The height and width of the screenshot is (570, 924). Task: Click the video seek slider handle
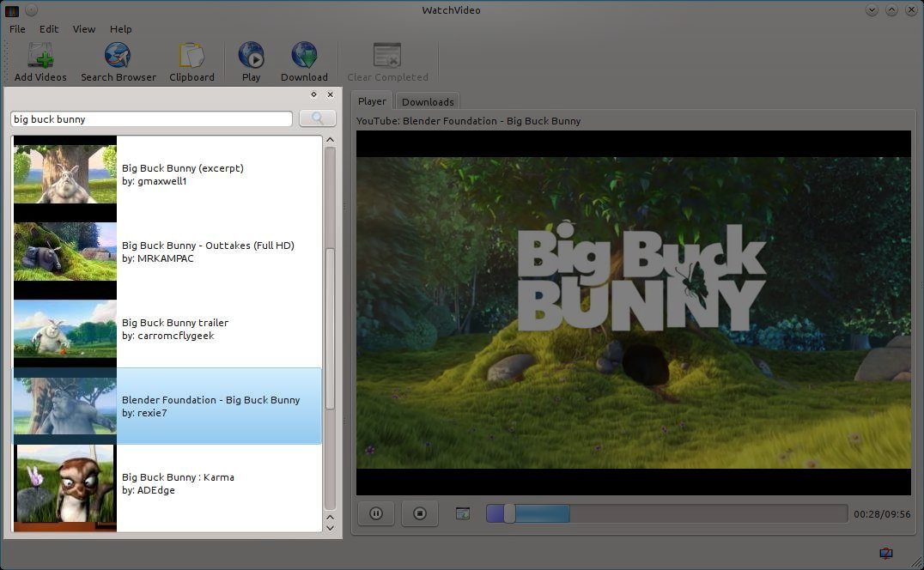(509, 513)
